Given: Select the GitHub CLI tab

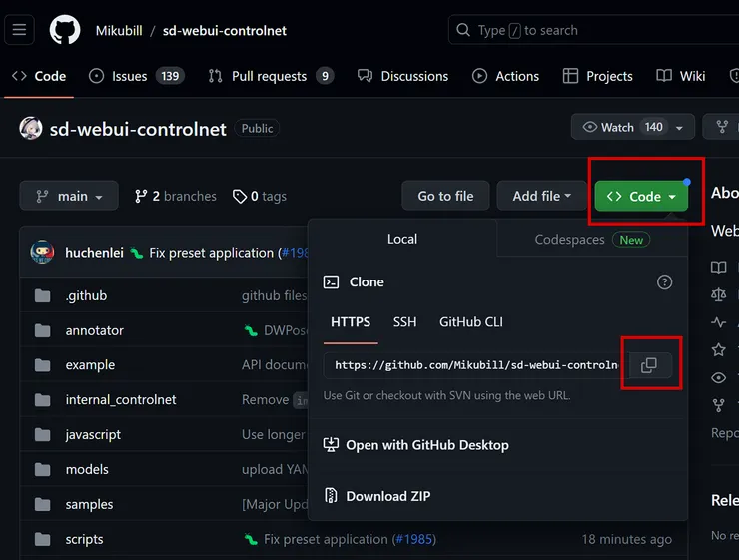Looking at the screenshot, I should pos(471,322).
